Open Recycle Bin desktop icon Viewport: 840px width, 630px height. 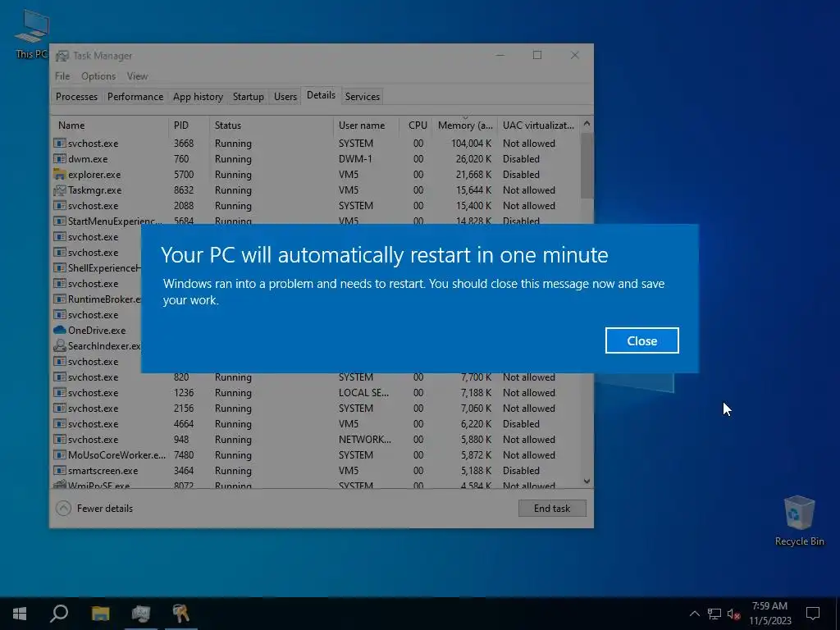(x=799, y=521)
